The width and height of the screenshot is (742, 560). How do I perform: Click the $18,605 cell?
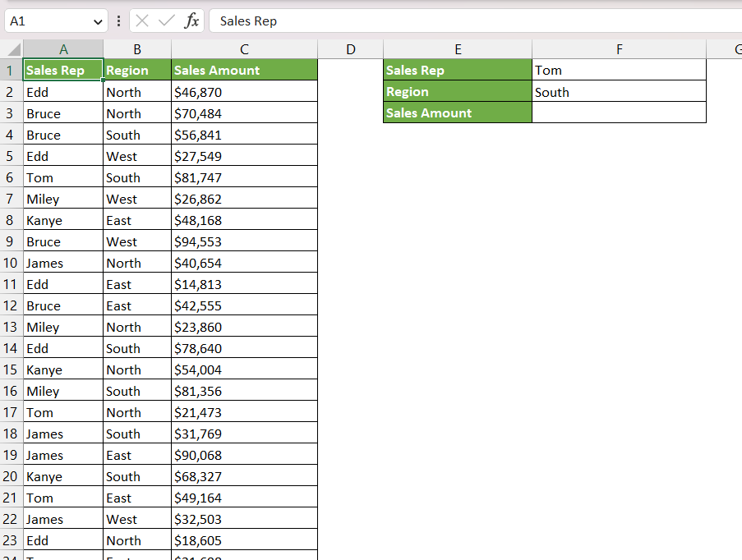click(x=244, y=540)
